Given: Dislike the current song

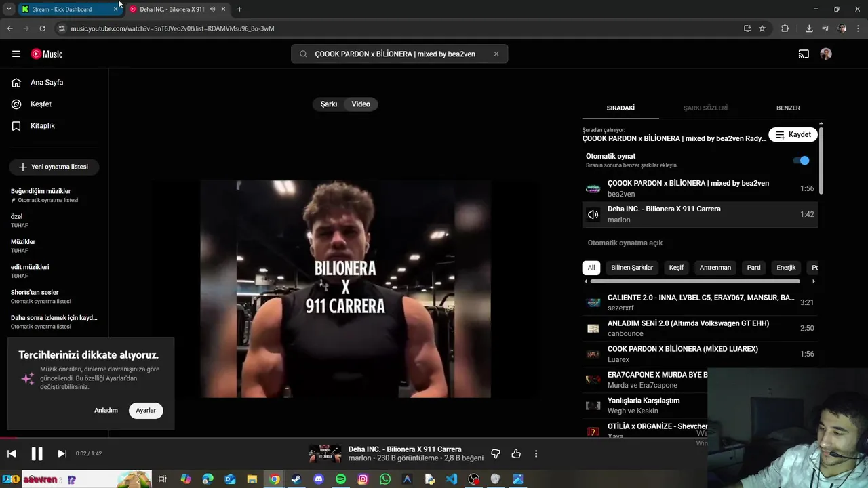Looking at the screenshot, I should point(496,453).
